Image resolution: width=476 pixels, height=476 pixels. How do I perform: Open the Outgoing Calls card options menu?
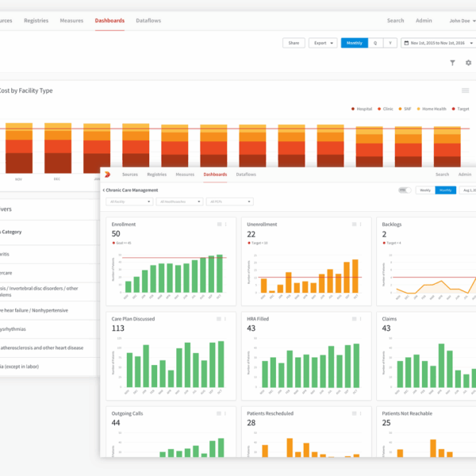(x=226, y=413)
